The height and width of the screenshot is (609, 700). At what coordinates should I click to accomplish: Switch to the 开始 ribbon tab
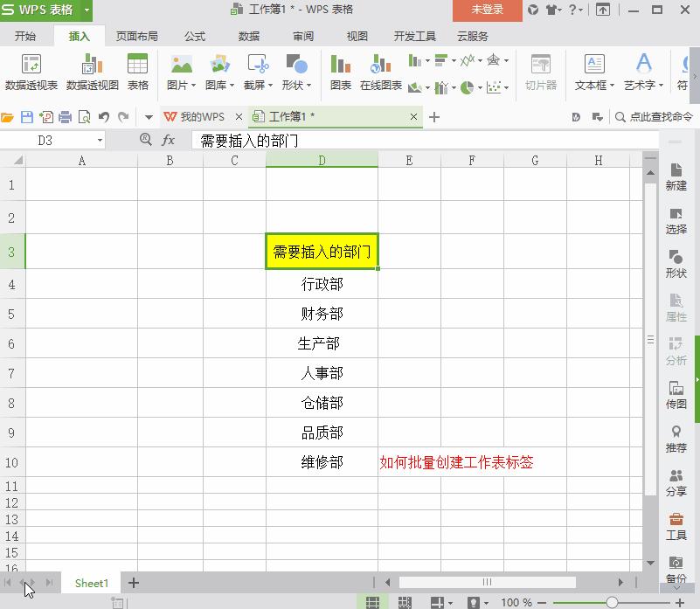(26, 36)
